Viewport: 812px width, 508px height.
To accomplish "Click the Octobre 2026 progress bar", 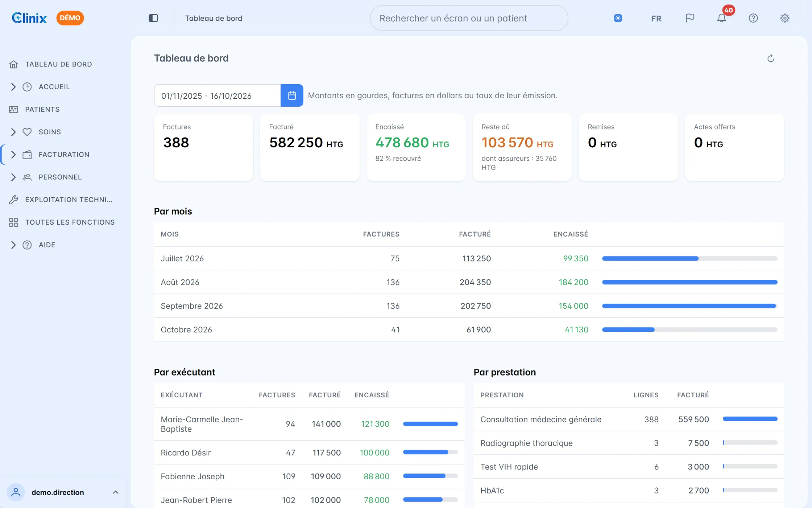I will tap(689, 330).
